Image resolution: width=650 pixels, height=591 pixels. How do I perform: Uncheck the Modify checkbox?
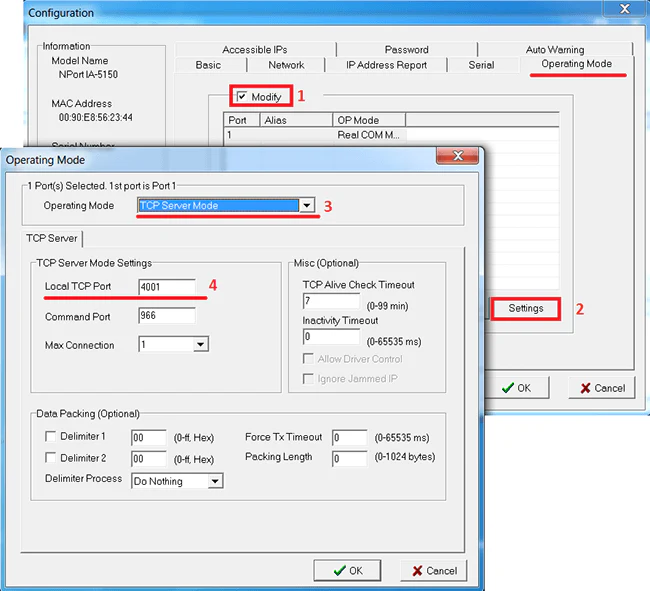click(242, 97)
